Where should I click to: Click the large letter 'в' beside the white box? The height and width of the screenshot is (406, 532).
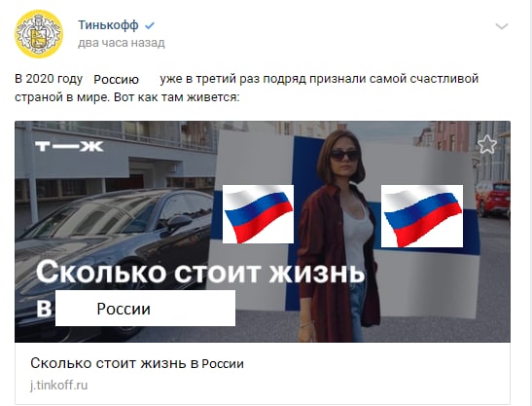coord(44,310)
